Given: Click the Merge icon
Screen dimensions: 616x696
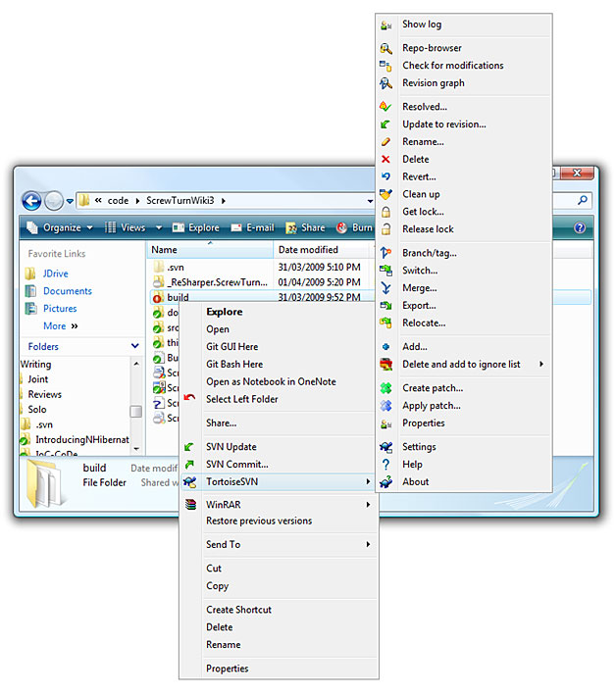Looking at the screenshot, I should [385, 288].
